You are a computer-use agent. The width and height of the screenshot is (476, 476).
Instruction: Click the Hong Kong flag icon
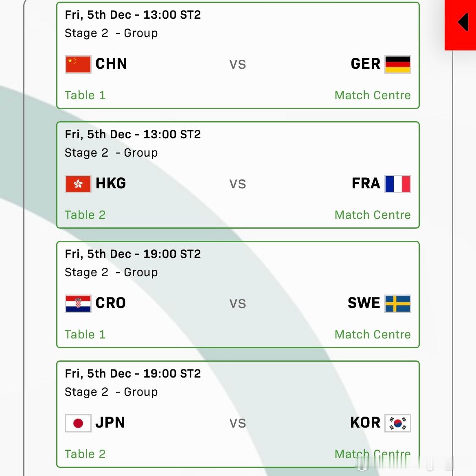click(78, 184)
